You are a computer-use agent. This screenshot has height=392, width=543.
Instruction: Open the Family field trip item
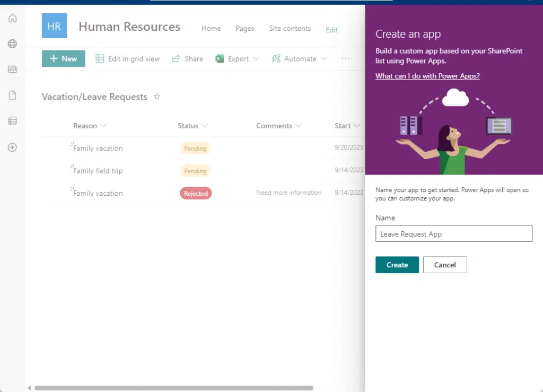98,171
